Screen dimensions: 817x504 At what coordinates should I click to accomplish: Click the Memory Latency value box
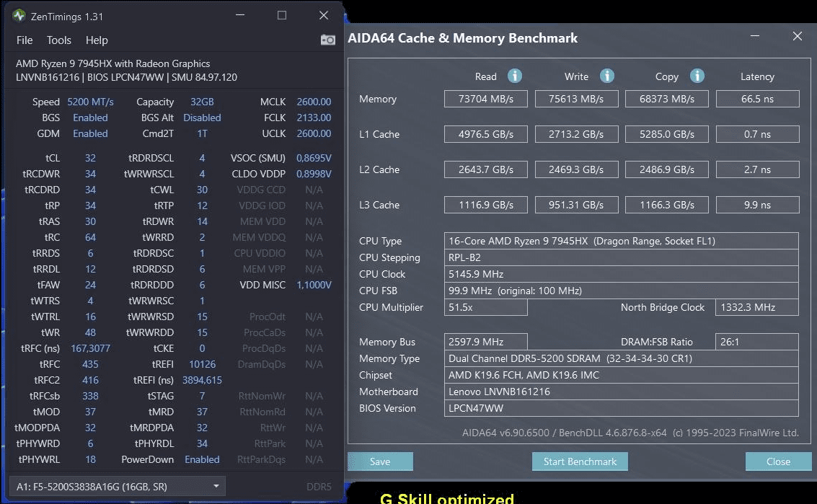tap(756, 99)
